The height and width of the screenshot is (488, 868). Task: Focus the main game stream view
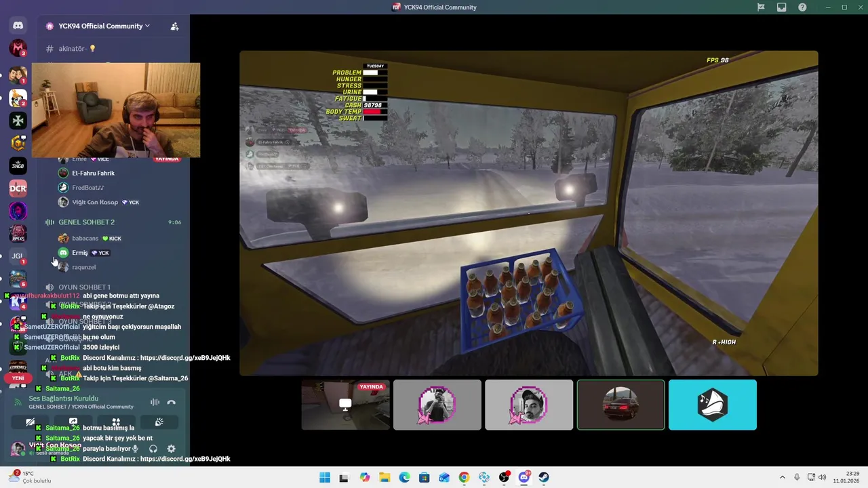click(x=529, y=213)
